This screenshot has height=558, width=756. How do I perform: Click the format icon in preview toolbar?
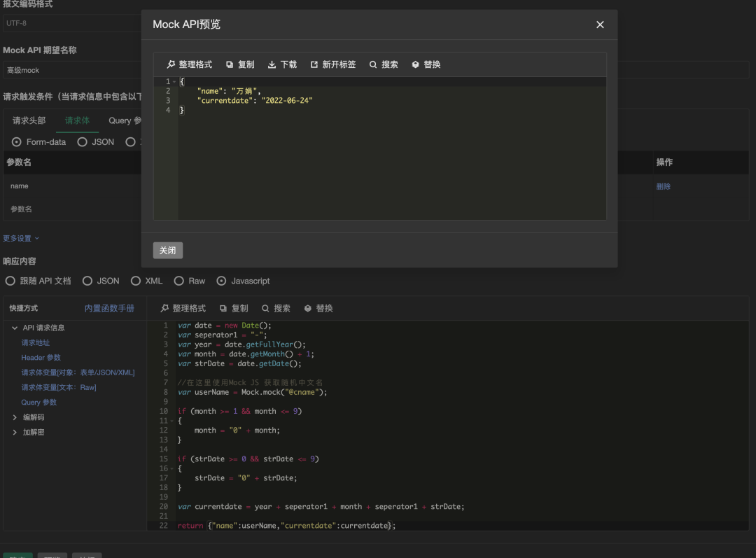(171, 64)
